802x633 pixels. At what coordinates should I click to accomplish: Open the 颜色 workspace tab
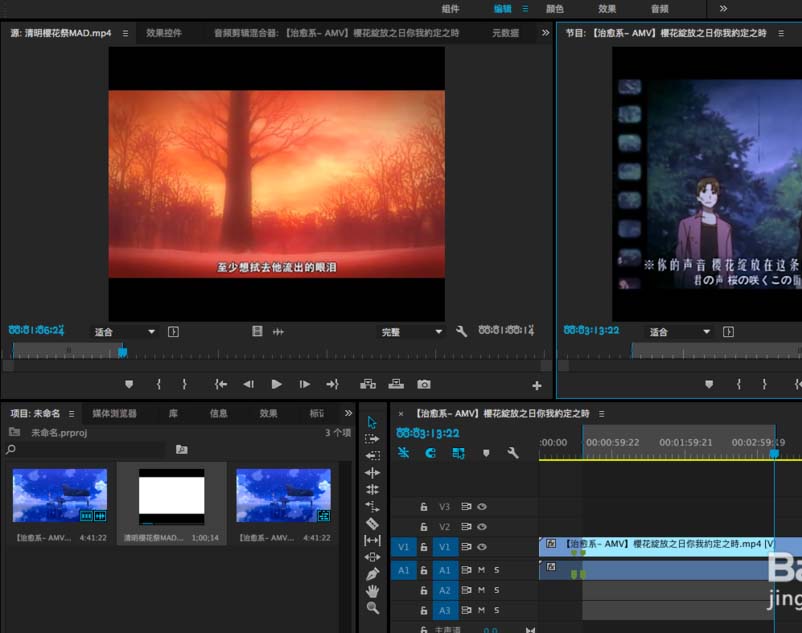[555, 9]
